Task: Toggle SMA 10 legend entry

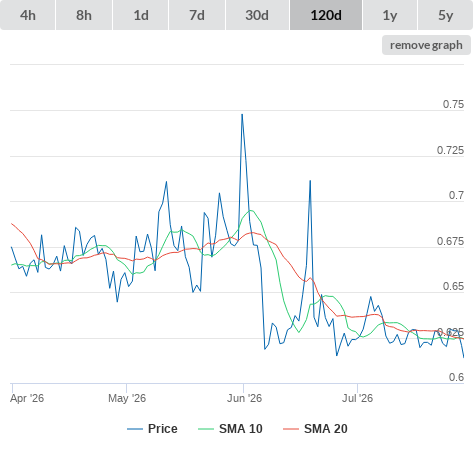Action: point(241,429)
